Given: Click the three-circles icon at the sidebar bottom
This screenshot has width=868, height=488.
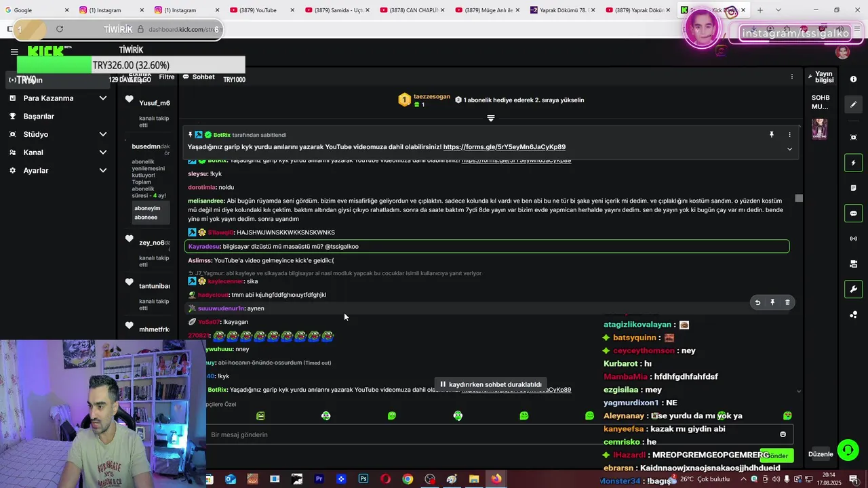Looking at the screenshot, I should tap(853, 314).
